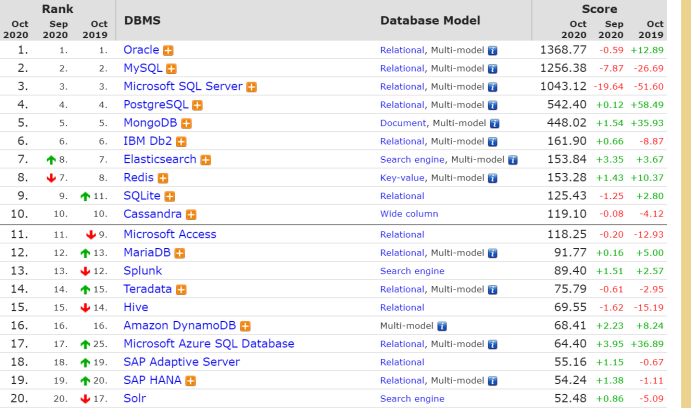The image size is (692, 408).
Task: Click the Multi-model info icon in MySQL row
Action: point(493,69)
